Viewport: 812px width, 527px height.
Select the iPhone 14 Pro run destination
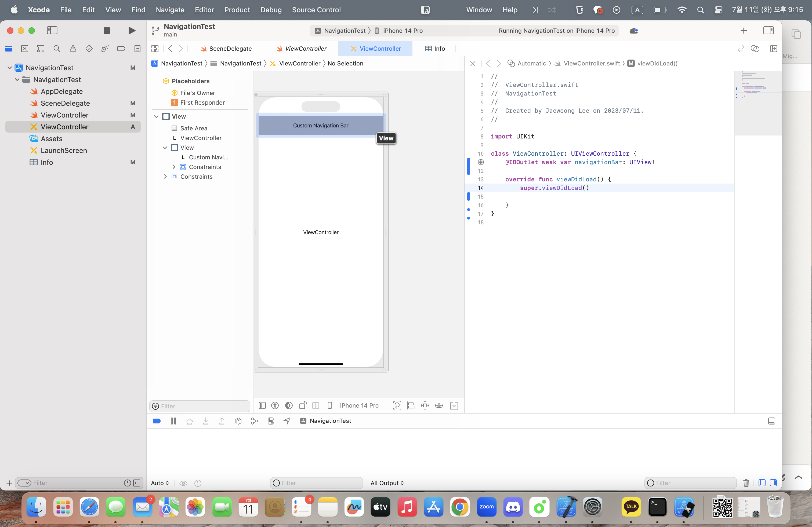(403, 31)
